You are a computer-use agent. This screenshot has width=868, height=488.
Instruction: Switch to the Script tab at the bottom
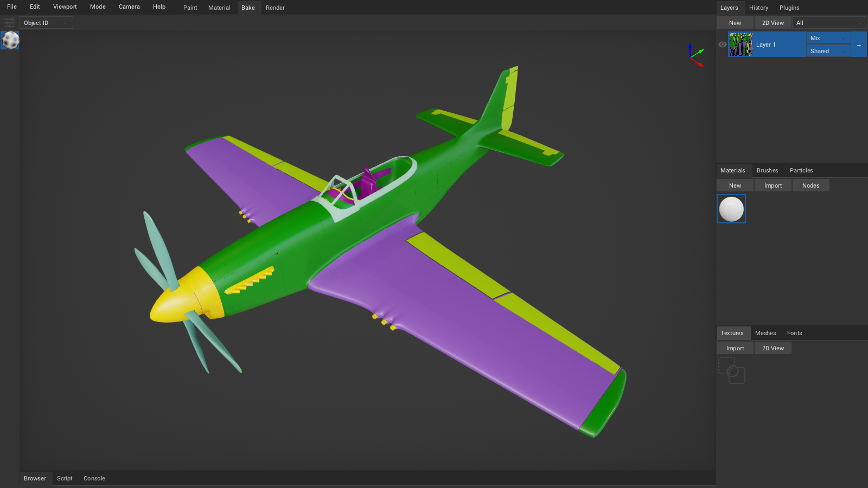(x=65, y=478)
